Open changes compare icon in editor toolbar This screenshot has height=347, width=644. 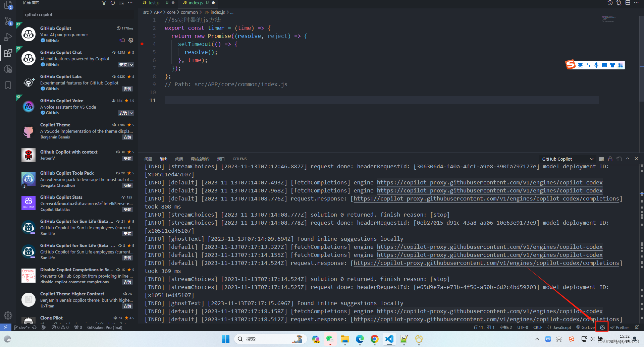(x=619, y=3)
